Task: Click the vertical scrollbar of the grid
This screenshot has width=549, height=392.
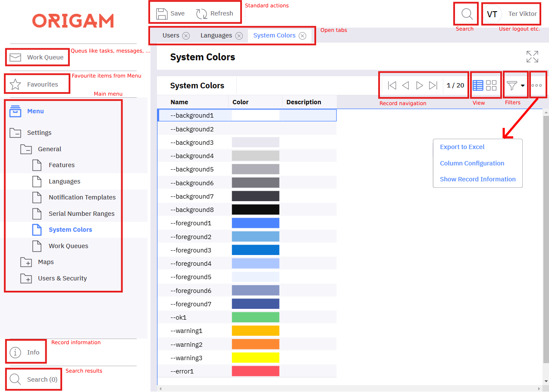Action: 546,239
